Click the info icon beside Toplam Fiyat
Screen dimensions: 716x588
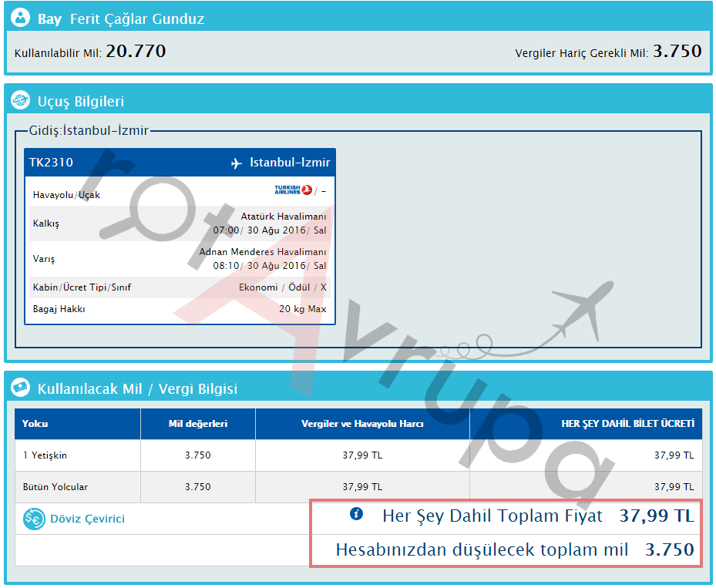356,514
